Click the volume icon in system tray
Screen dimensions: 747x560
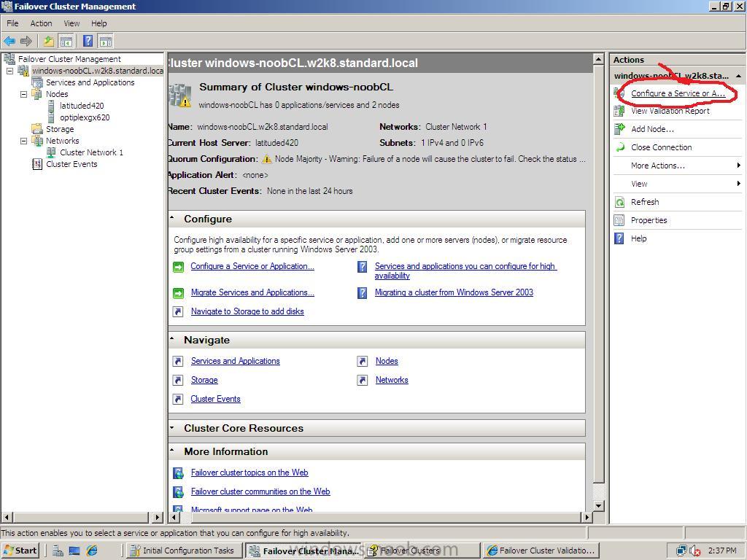695,551
